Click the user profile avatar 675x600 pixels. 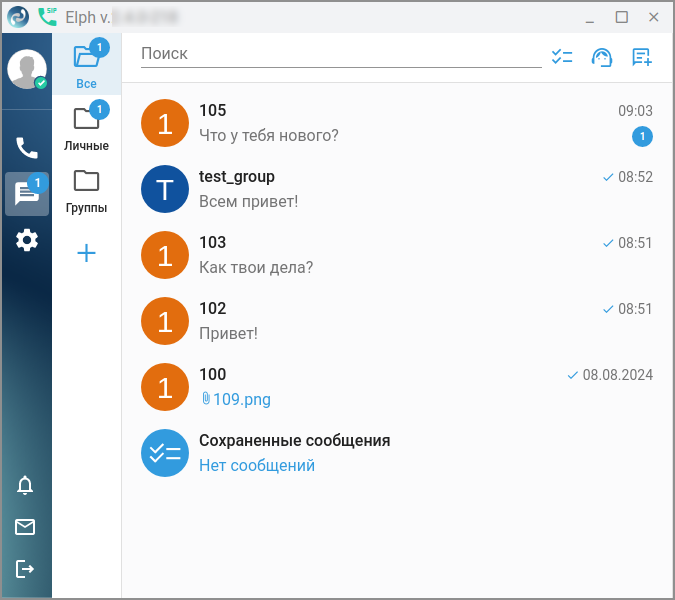[27, 69]
